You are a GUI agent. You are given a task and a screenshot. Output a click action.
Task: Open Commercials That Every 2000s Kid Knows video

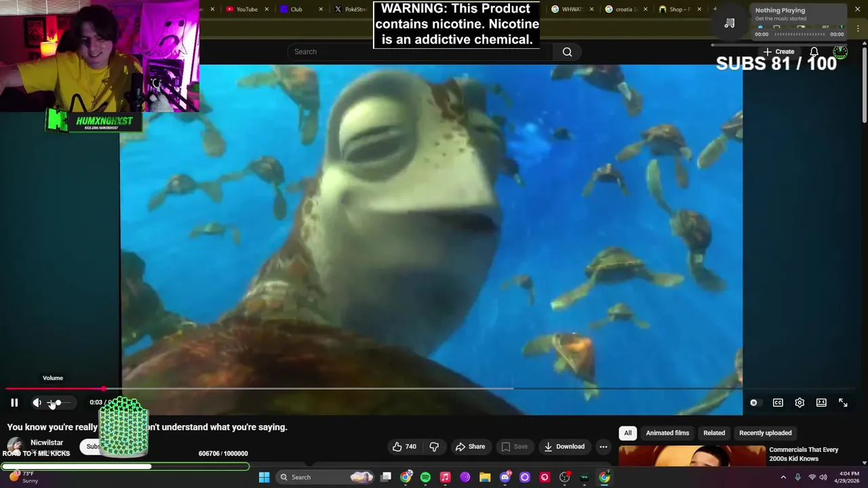804,454
